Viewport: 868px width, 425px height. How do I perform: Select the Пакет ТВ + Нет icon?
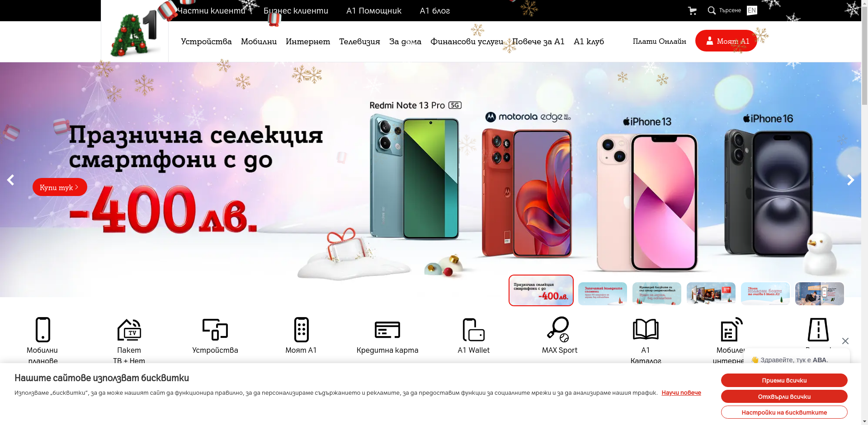point(129,330)
